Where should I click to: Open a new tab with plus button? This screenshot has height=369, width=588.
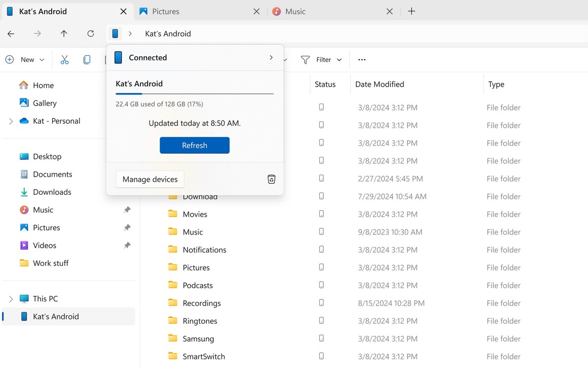click(412, 11)
